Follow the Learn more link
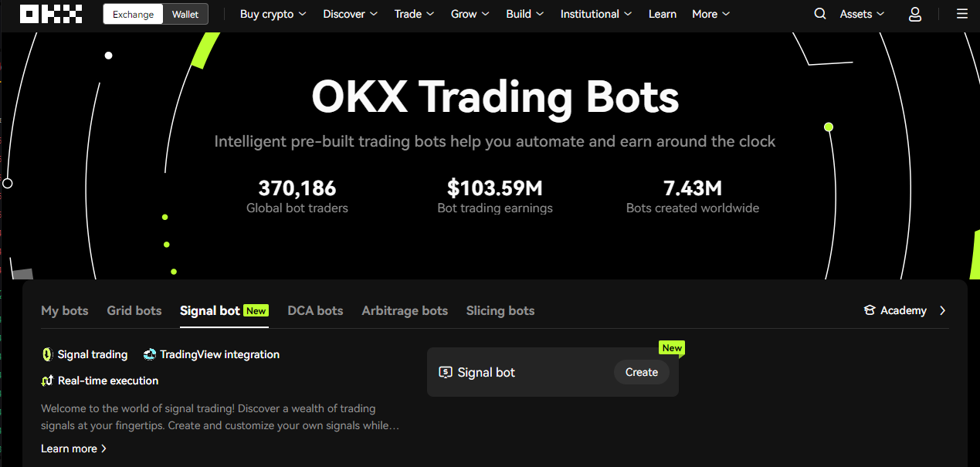Screen dimensions: 980x467 [x=73, y=448]
